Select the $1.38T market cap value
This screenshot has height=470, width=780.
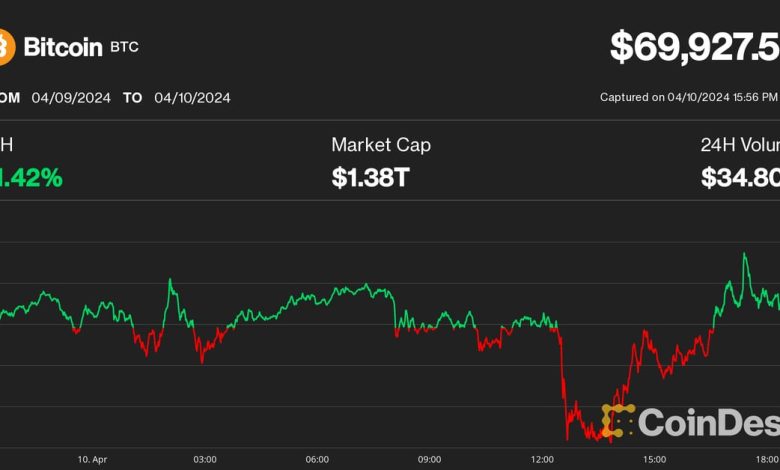pyautogui.click(x=370, y=178)
